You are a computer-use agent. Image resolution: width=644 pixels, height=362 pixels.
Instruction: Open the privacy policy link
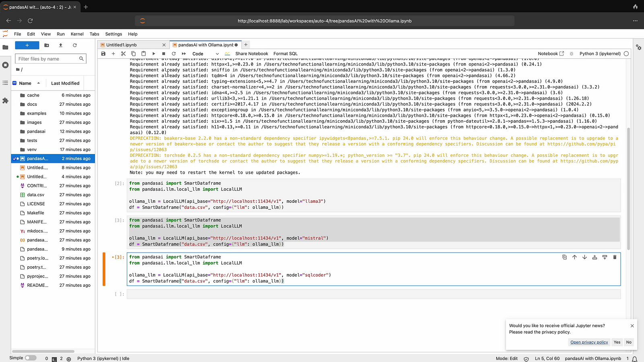point(589,342)
